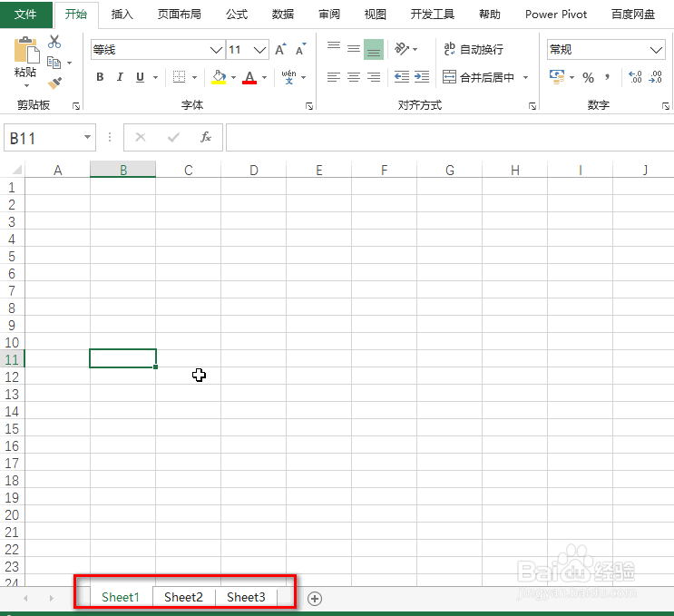Click the Paste clipboard icon
The image size is (674, 616).
click(x=26, y=50)
